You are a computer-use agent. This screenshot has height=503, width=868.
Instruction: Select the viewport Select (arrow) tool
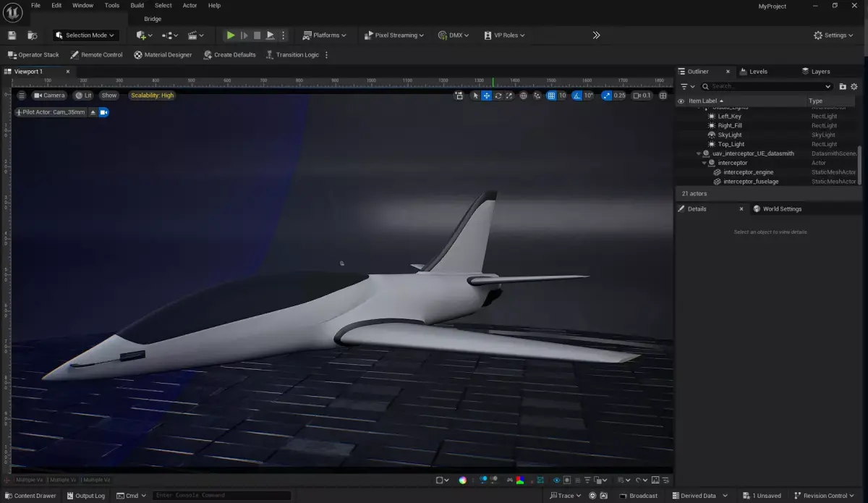pyautogui.click(x=475, y=96)
